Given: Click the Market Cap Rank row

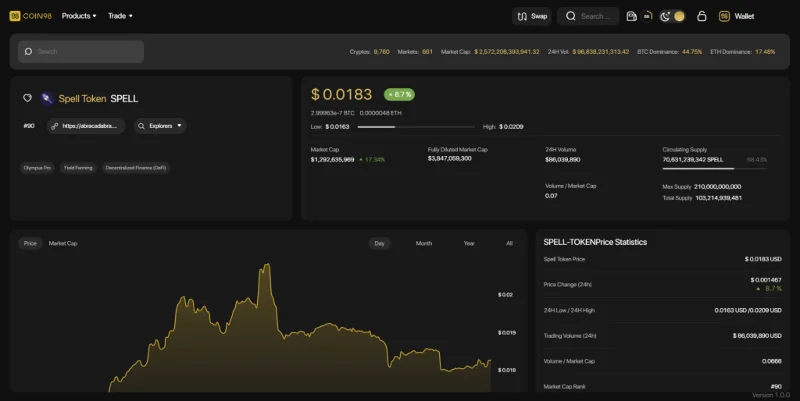Looking at the screenshot, I should (662, 387).
